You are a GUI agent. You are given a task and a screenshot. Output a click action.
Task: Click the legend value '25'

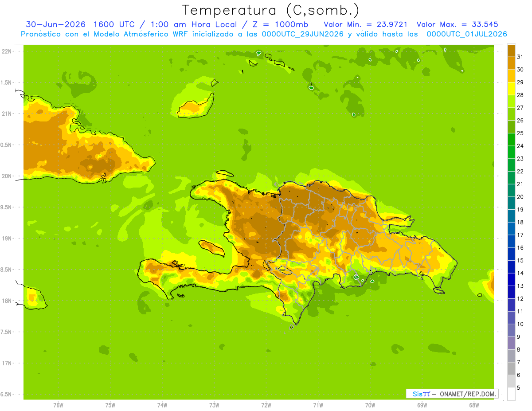520,133
